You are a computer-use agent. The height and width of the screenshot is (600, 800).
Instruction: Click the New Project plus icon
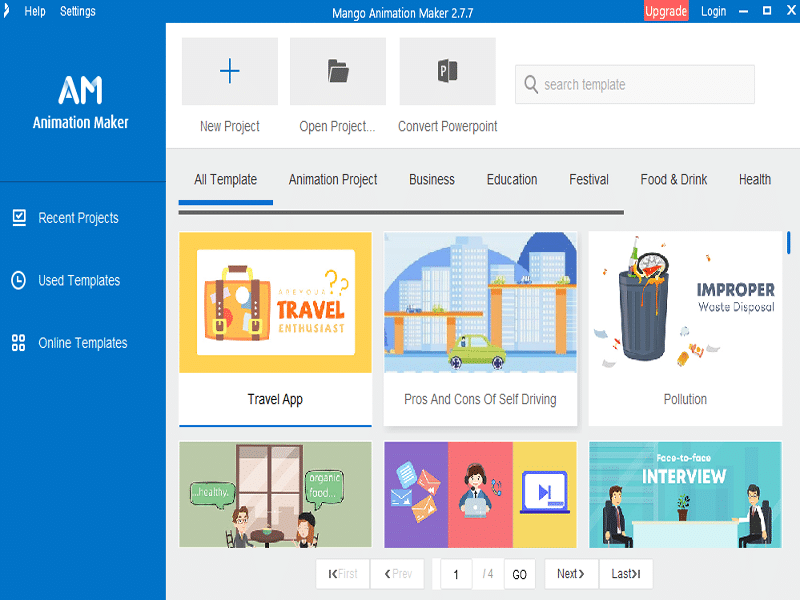230,71
